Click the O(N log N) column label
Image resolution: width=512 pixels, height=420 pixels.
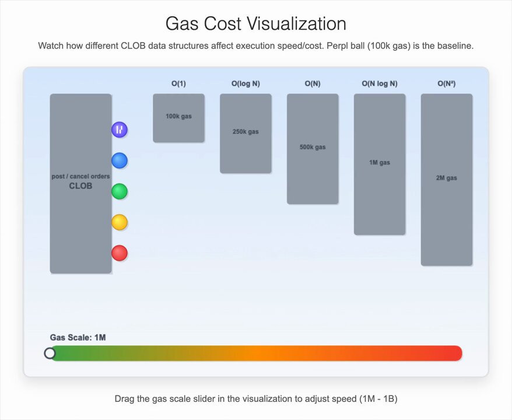pyautogui.click(x=380, y=83)
